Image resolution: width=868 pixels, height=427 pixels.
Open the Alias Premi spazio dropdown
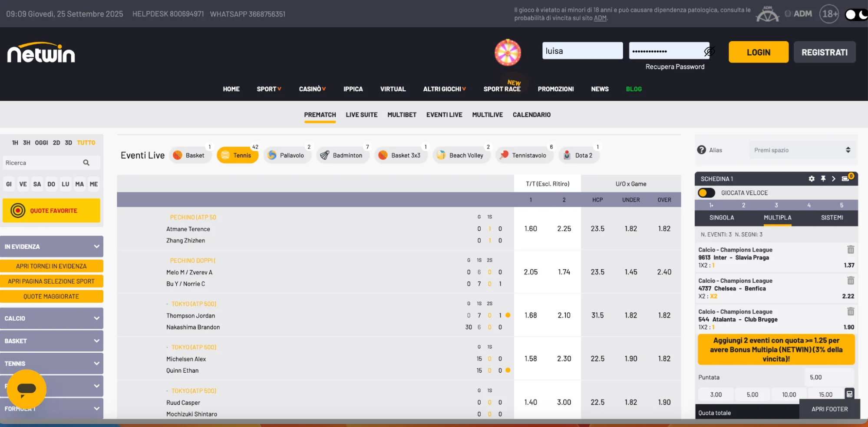click(x=802, y=150)
